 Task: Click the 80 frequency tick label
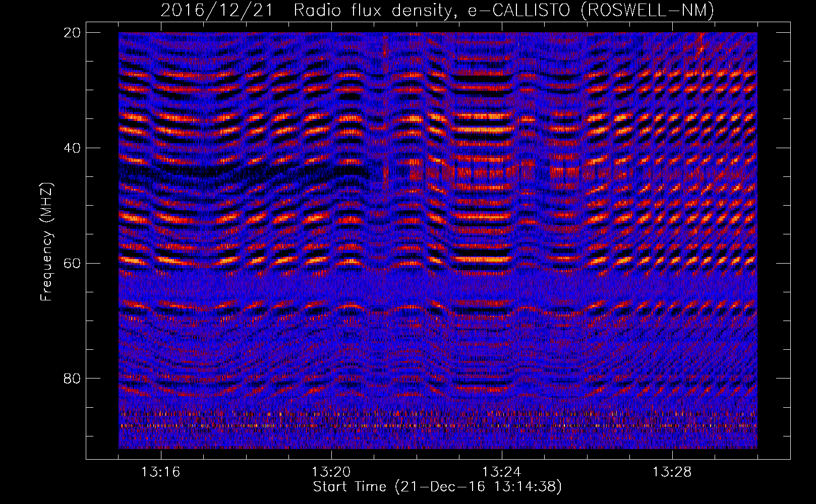click(72, 379)
